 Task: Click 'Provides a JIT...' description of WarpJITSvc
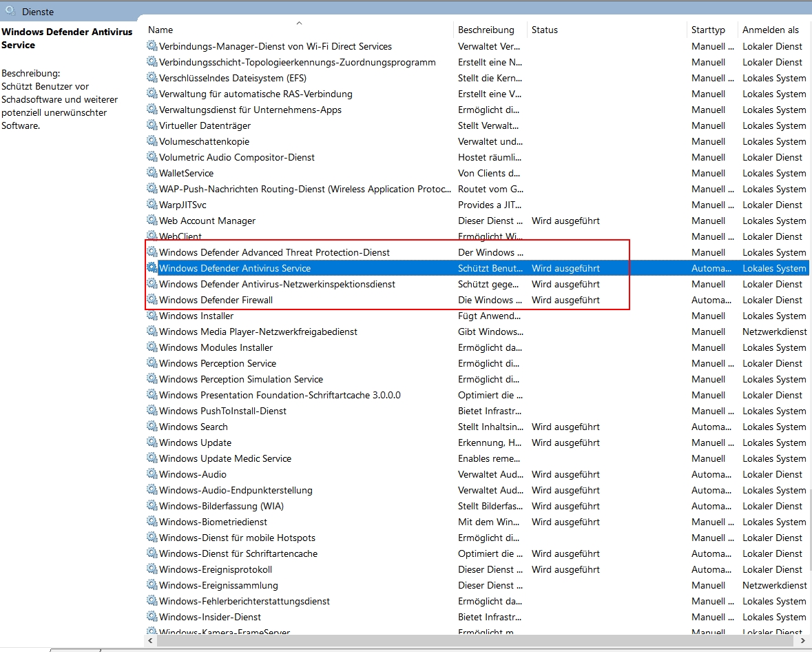[490, 205]
